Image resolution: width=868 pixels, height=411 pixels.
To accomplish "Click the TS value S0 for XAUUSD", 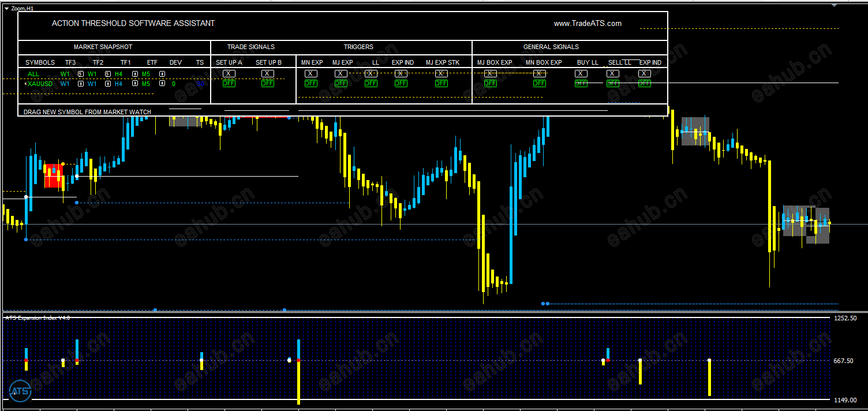I will point(200,84).
